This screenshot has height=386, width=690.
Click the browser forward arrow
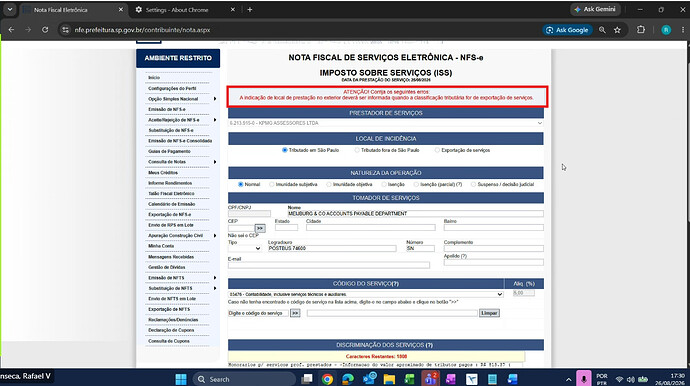pos(28,30)
